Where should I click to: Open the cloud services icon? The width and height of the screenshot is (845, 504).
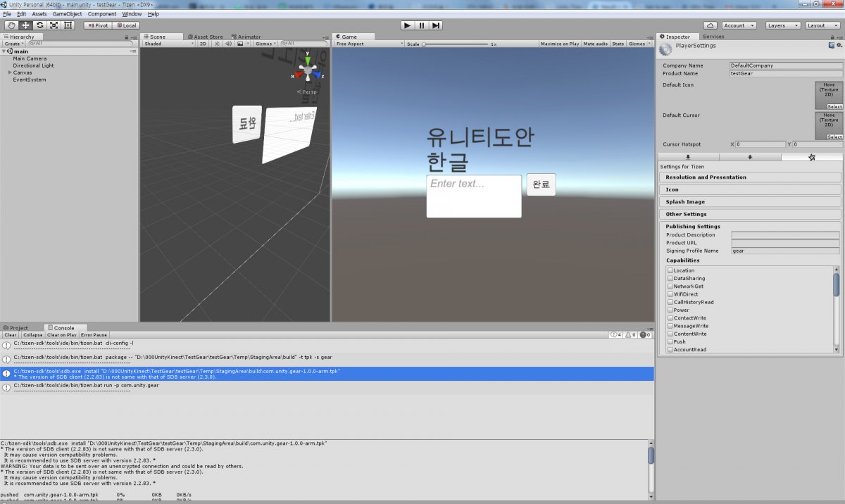tap(711, 25)
